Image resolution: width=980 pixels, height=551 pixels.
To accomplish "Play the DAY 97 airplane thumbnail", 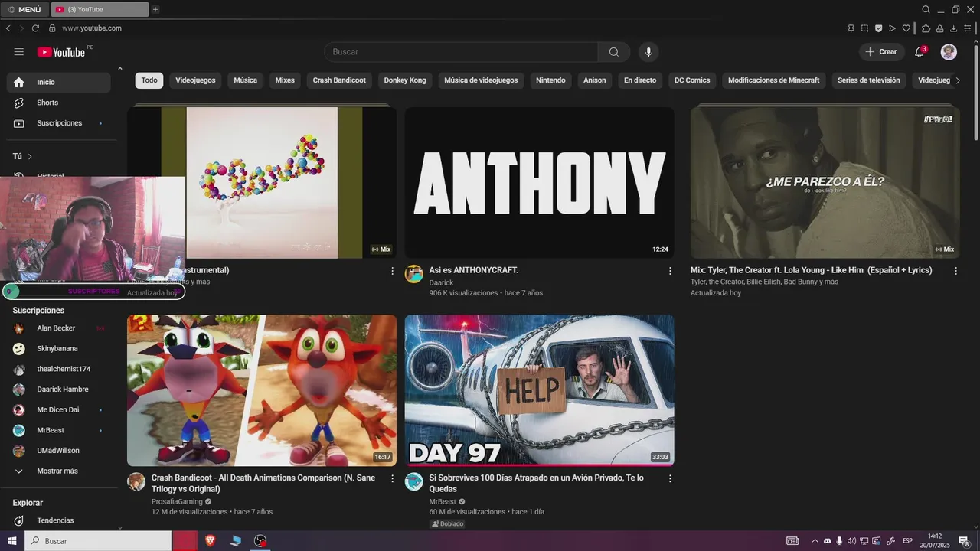I will tap(539, 390).
